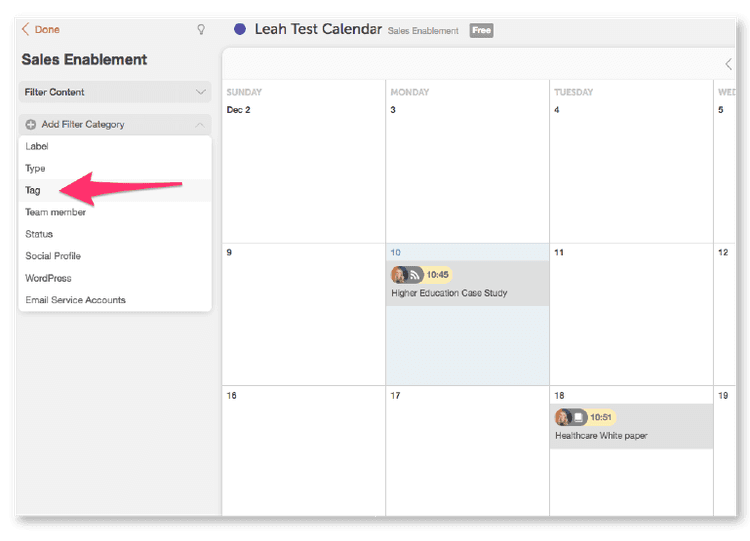This screenshot has height=541, width=750.
Task: Click the avatar on Higher Education Case Study
Action: 400,274
